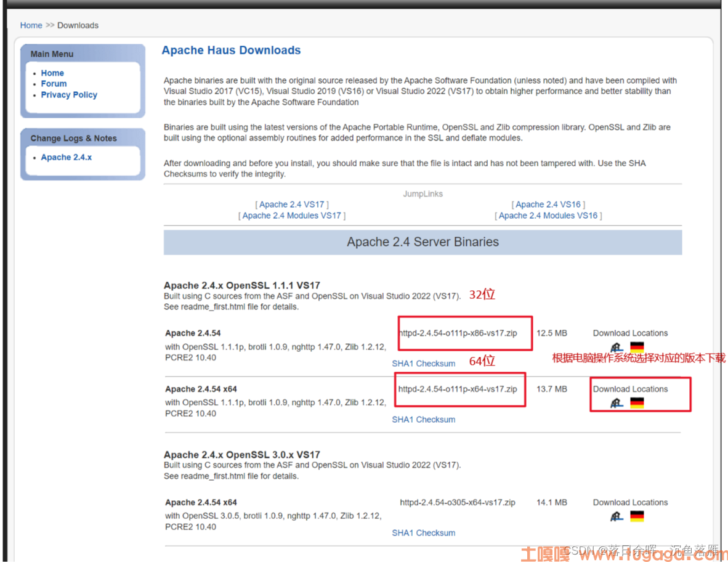
Task: Open Forum from the Main Menu
Action: [54, 84]
